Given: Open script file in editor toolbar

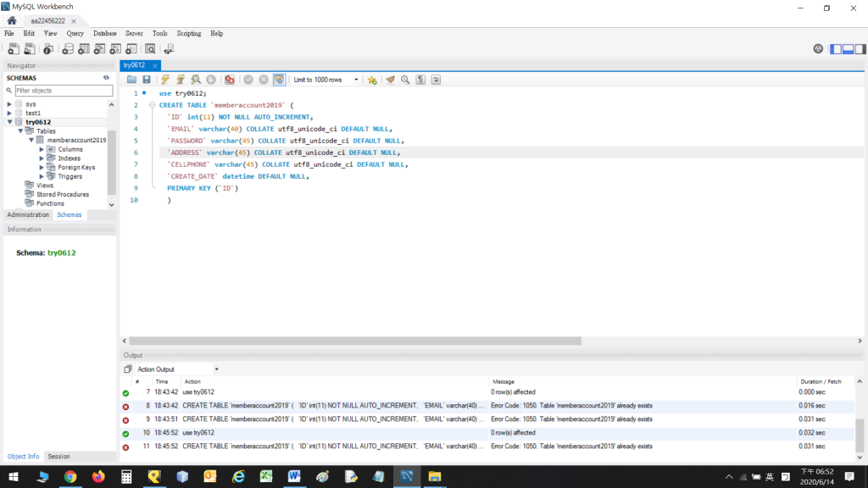Looking at the screenshot, I should (x=131, y=80).
